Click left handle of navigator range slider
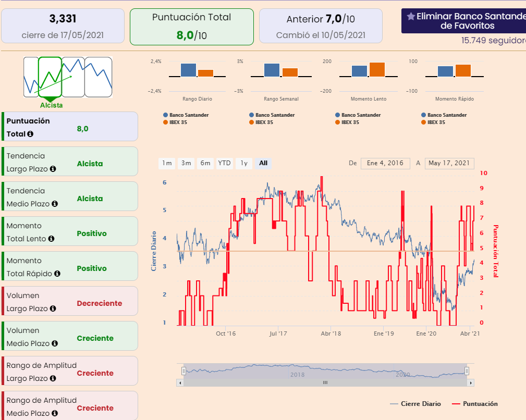The width and height of the screenshot is (526, 420). pyautogui.click(x=184, y=371)
